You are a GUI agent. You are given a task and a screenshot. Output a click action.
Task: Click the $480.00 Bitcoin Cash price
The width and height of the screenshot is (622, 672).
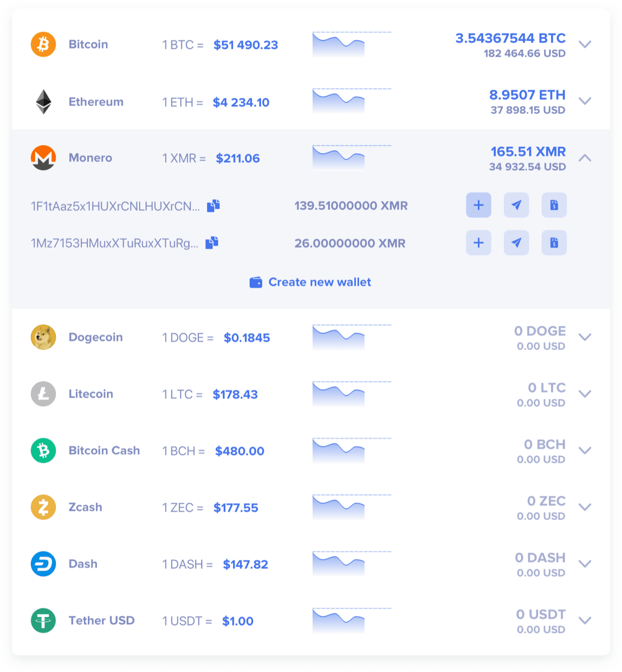tap(239, 451)
